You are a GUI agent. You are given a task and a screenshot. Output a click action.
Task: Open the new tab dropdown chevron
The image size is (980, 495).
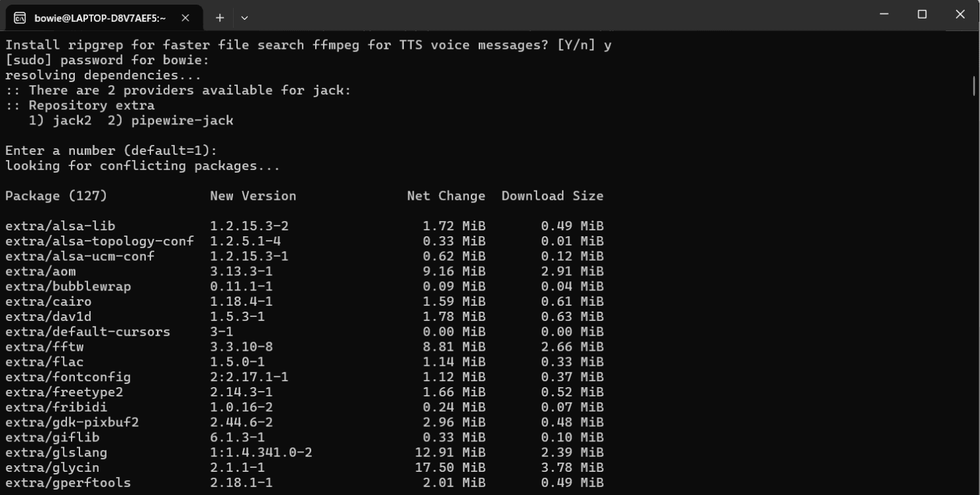(244, 18)
